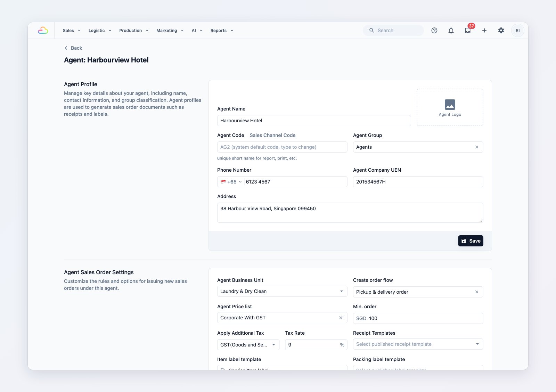Edit the phone number 6123 4567
Viewport: 556px width, 392px height.
click(x=295, y=182)
